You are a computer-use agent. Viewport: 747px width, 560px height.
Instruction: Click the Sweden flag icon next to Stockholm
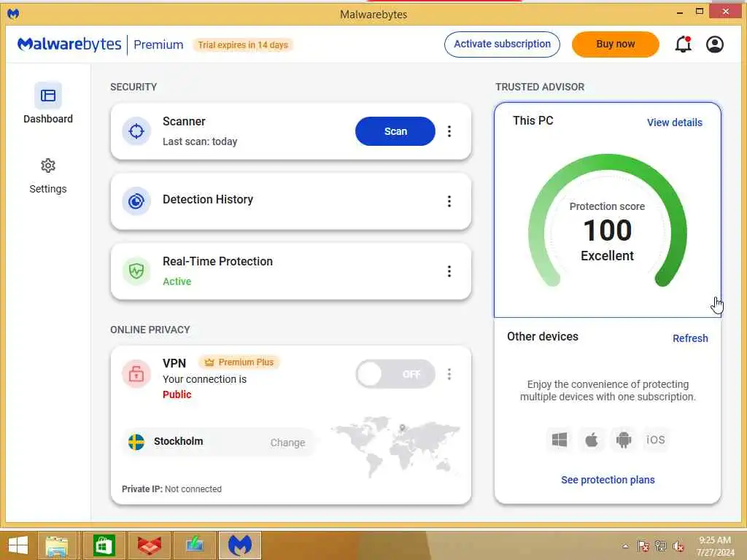point(136,442)
